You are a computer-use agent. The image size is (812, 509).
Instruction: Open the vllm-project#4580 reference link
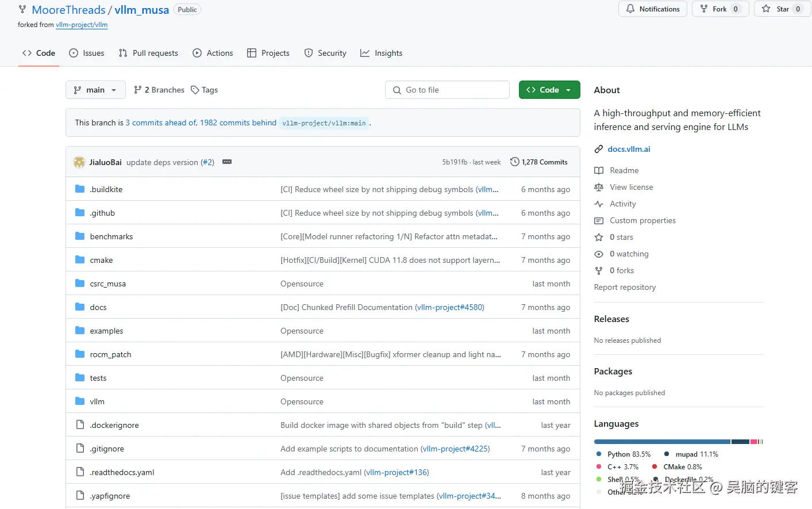[449, 307]
